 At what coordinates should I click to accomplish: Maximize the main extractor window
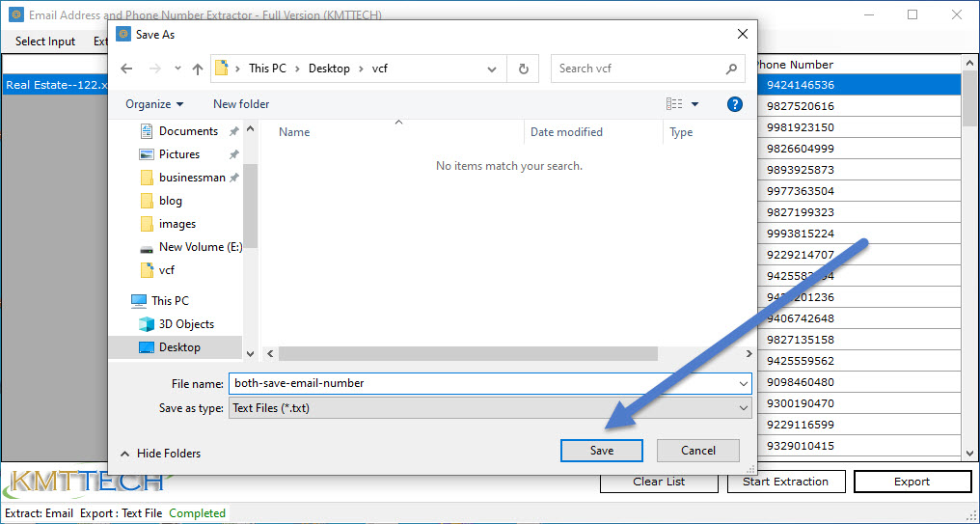(912, 14)
